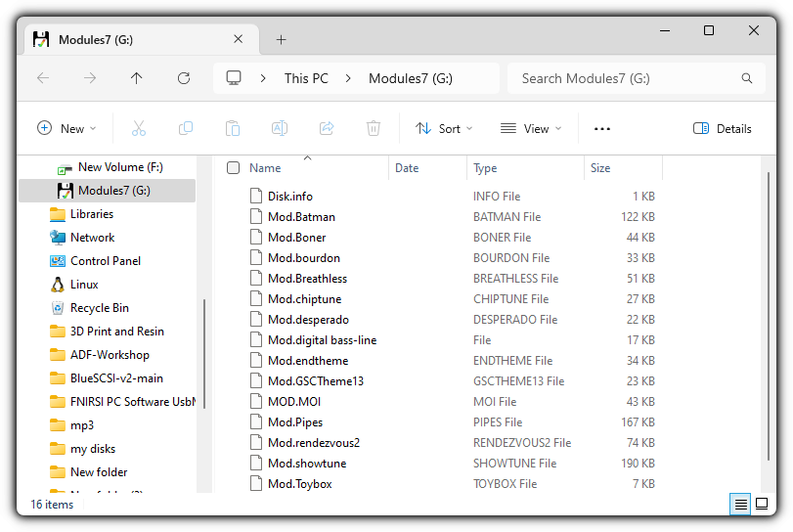793x532 pixels.
Task: Select Modules7 (G:) in navigation pane
Action: [x=108, y=191]
